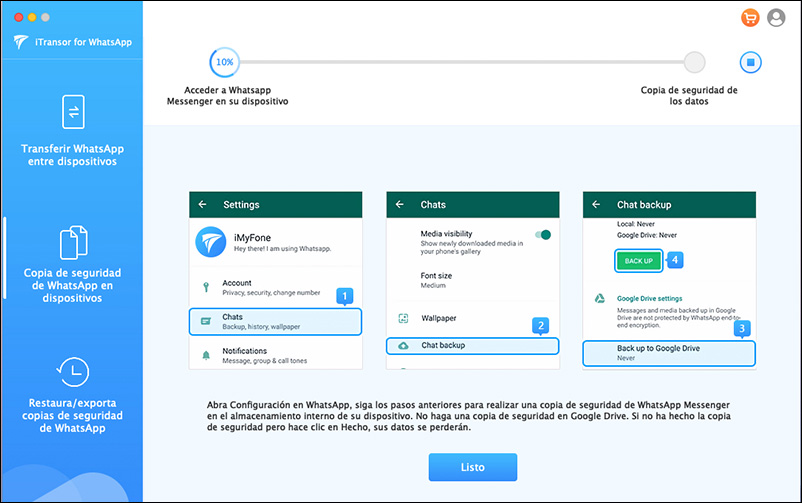The width and height of the screenshot is (802, 503).
Task: Click the Chats screen back arrow
Action: 399,204
